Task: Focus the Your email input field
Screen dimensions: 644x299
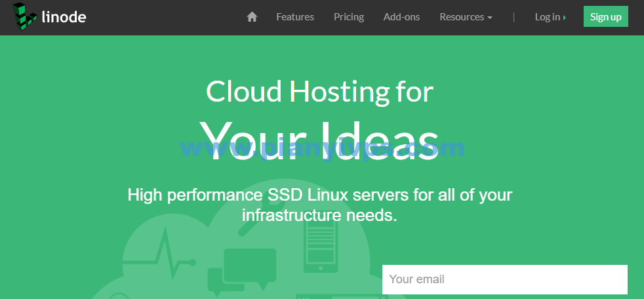Action: (x=505, y=279)
